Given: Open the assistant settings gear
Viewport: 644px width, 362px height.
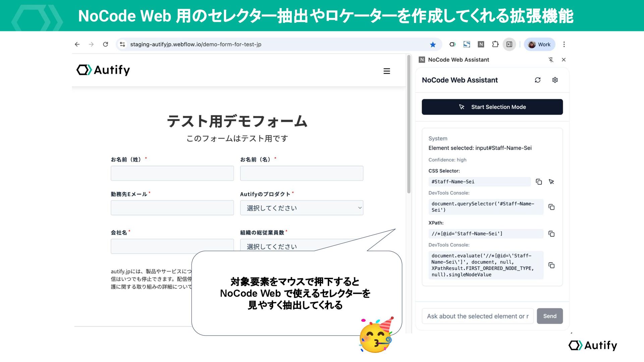Looking at the screenshot, I should 555,80.
